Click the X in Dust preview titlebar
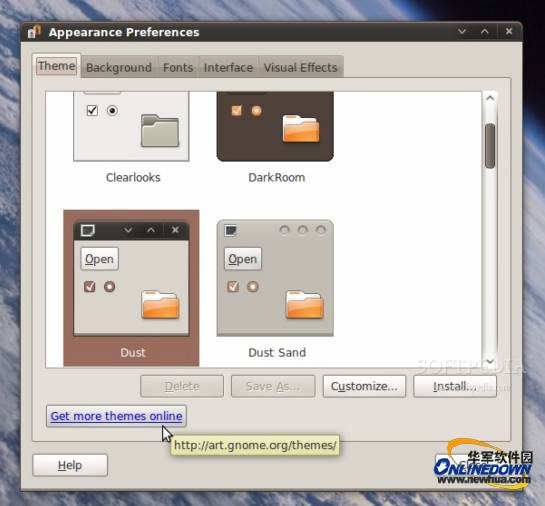Screen dimensions: 545x506 coord(175,230)
